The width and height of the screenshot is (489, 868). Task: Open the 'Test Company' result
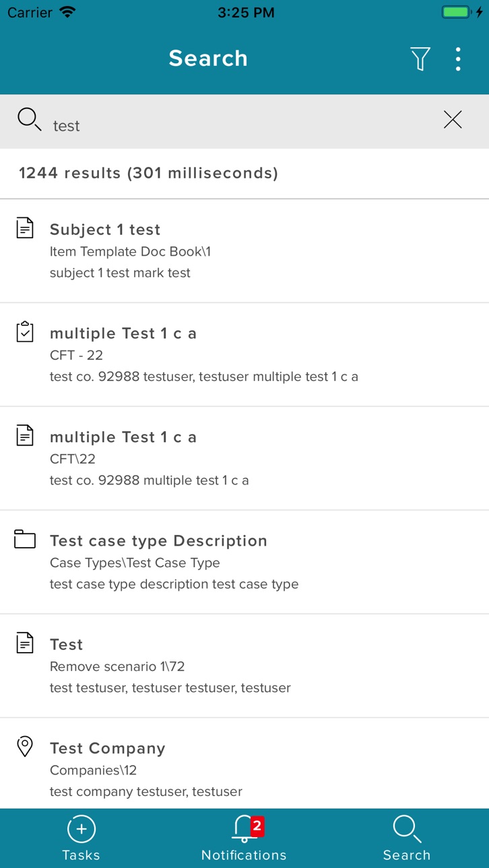(244, 764)
